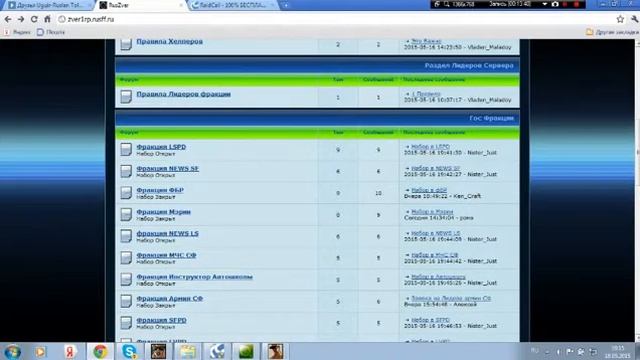
Task: Reload the page with the refresh icon
Action: (34, 19)
